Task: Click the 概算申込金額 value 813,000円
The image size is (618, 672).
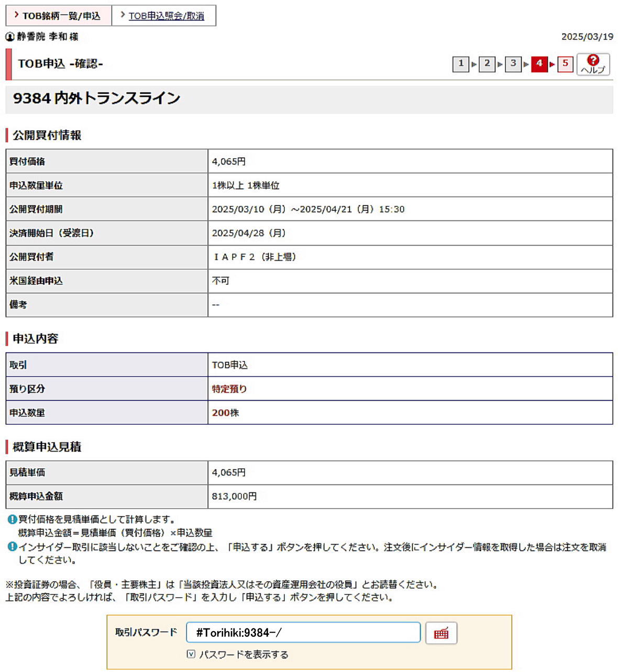Action: point(234,496)
